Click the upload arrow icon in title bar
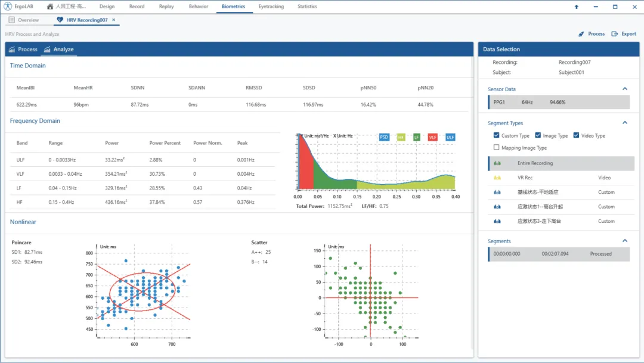 click(x=576, y=7)
